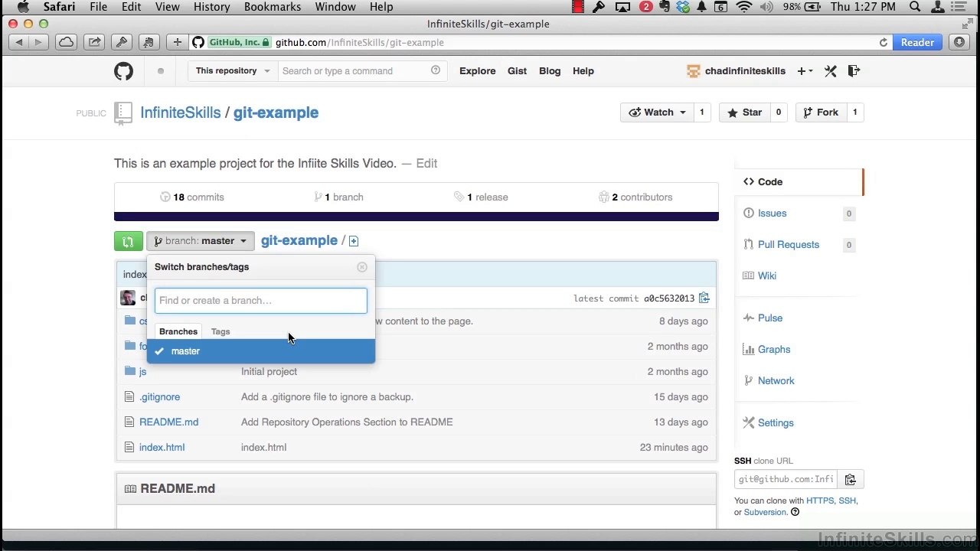Screen dimensions: 980x551
Task: Open the README.md file
Action: pos(168,422)
